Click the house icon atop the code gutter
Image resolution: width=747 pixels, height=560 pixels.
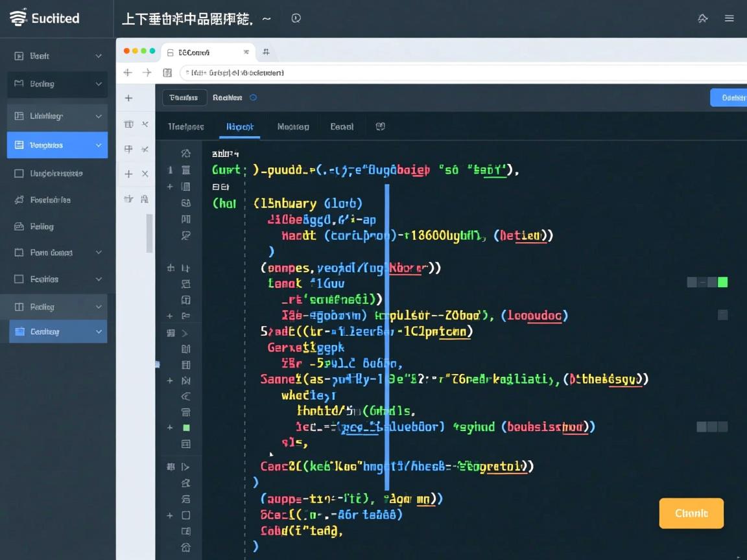pyautogui.click(x=186, y=154)
